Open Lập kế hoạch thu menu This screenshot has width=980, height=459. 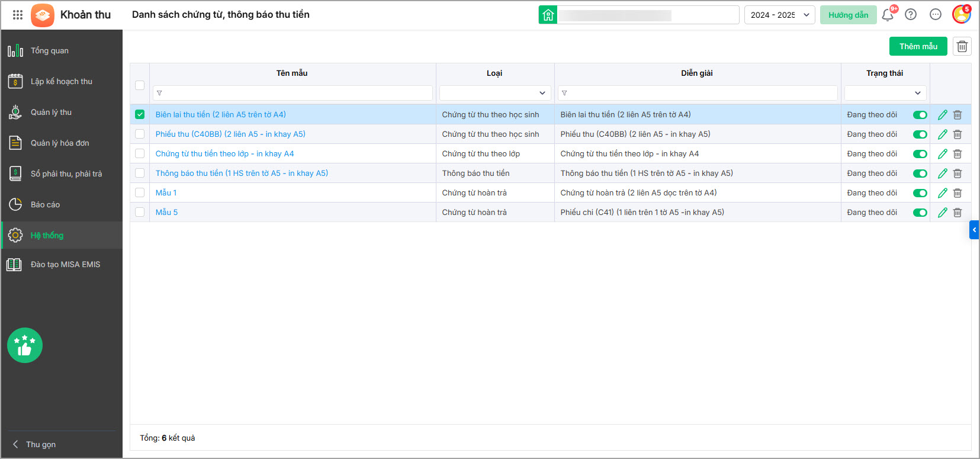tap(62, 81)
